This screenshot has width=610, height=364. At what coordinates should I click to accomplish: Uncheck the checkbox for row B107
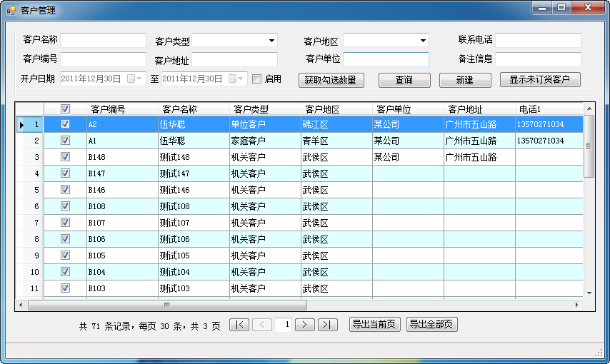tap(66, 223)
